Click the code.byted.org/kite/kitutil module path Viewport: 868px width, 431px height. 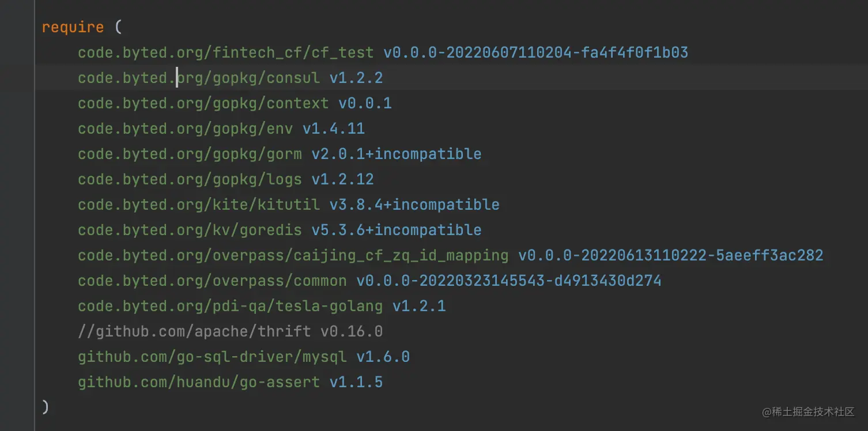pos(199,205)
